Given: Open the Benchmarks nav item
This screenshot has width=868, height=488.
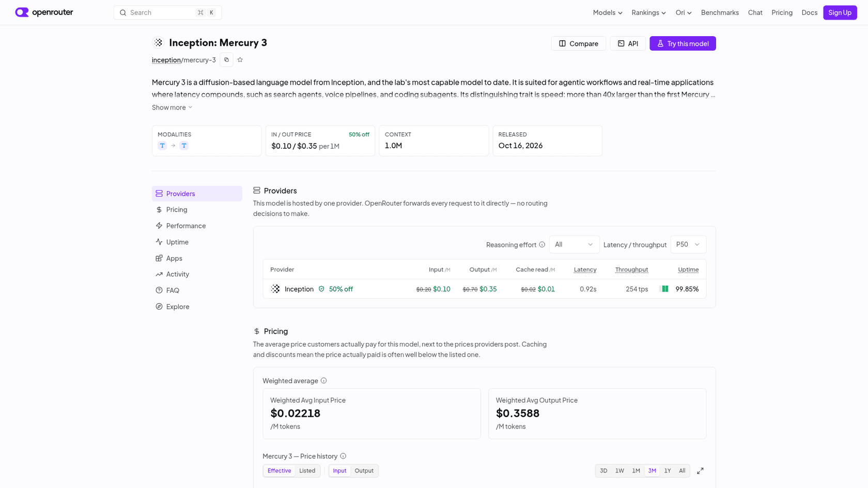Looking at the screenshot, I should click(x=720, y=12).
